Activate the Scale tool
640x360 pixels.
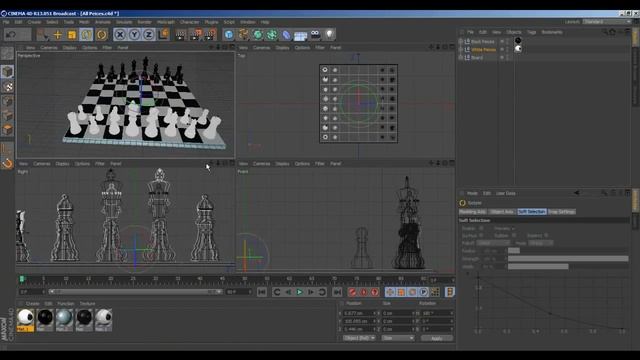[x=72, y=35]
